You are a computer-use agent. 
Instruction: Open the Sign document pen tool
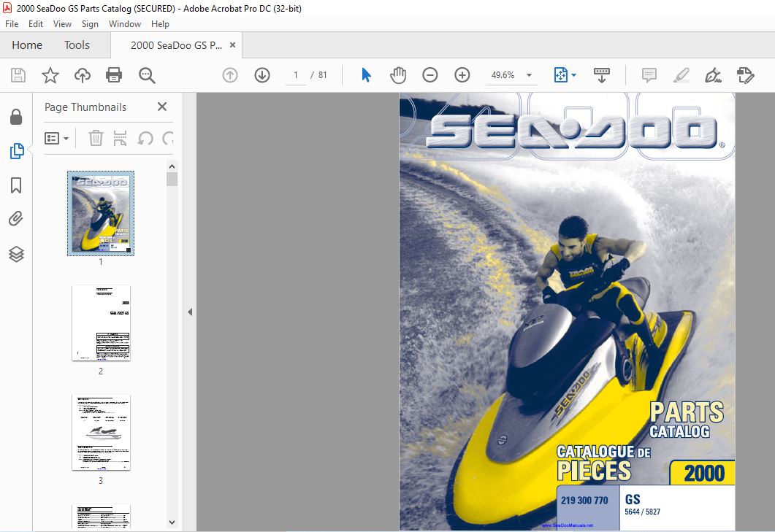pyautogui.click(x=713, y=75)
